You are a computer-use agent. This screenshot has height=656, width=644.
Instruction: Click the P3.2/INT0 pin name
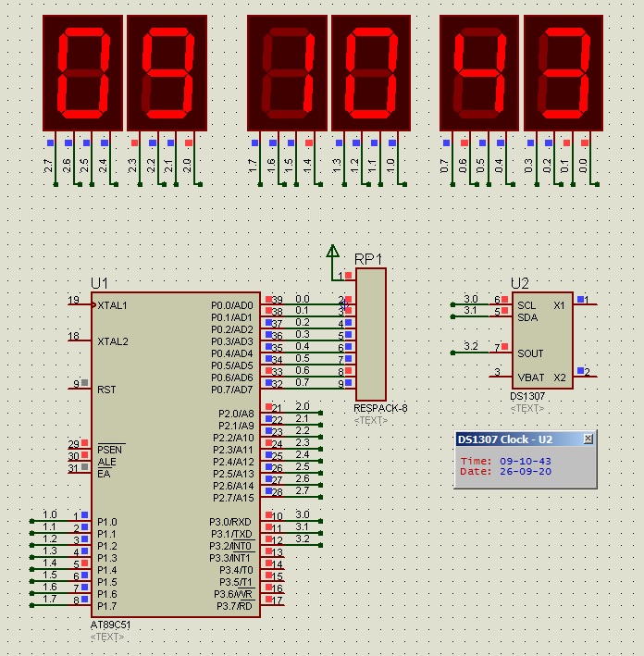point(230,547)
